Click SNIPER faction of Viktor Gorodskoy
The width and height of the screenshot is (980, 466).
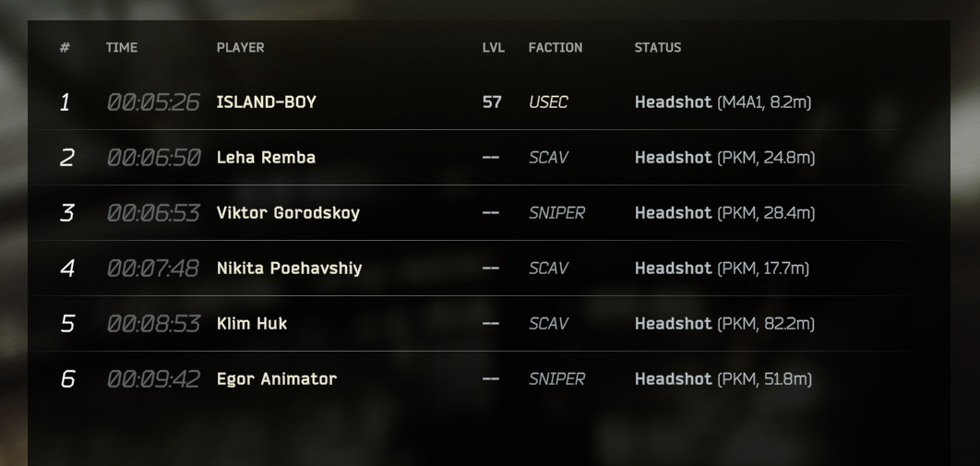point(556,213)
